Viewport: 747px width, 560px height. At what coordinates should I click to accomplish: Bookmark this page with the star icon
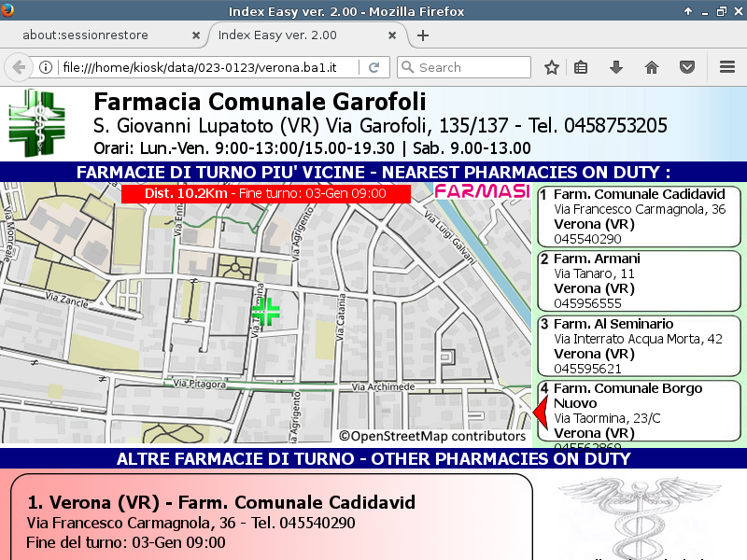[x=552, y=67]
